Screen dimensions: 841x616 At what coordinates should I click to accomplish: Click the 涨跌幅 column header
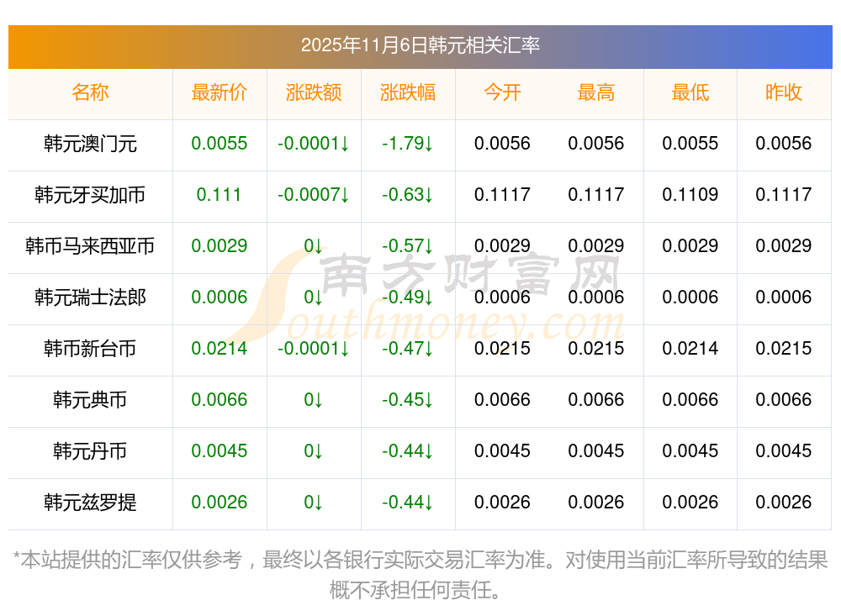coord(408,92)
